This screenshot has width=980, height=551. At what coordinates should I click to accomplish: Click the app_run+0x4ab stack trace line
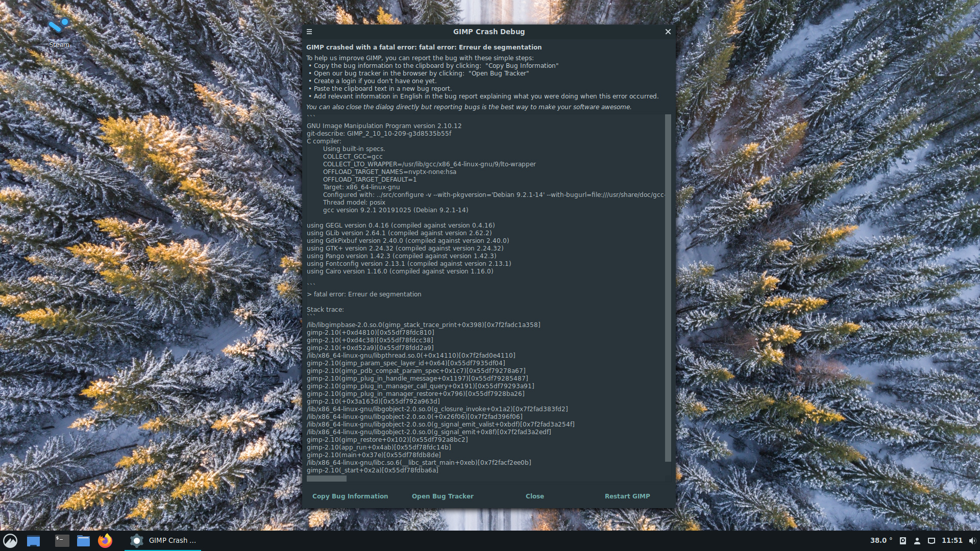coord(379,447)
